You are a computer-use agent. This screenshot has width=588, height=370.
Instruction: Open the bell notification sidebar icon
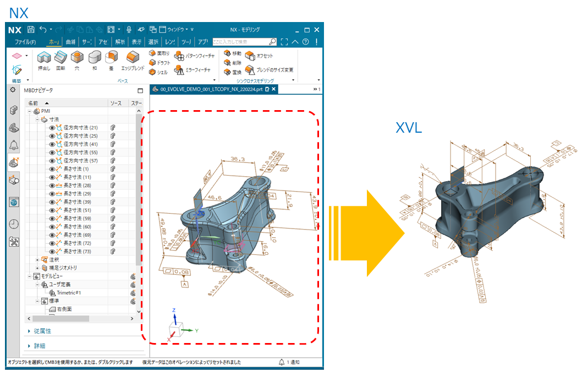(x=14, y=145)
